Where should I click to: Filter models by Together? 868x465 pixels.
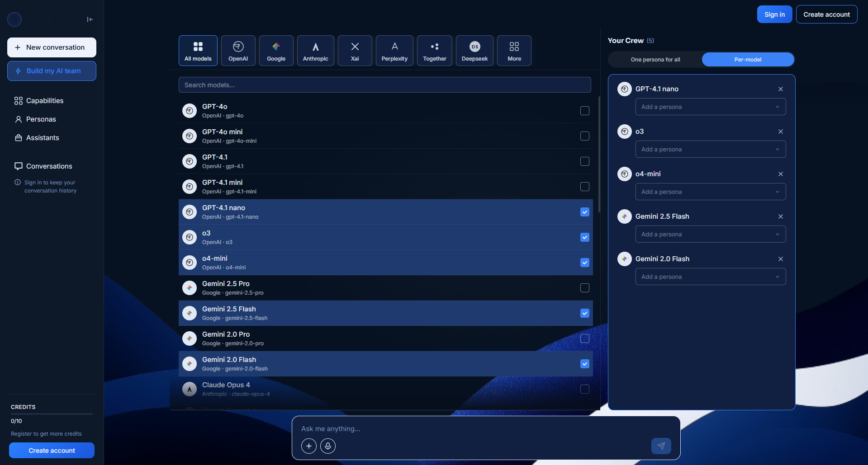point(435,51)
